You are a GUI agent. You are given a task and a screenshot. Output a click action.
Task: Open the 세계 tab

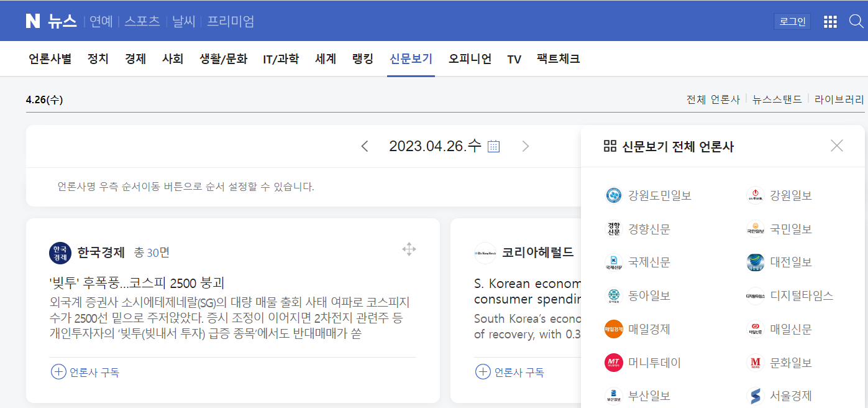(326, 59)
